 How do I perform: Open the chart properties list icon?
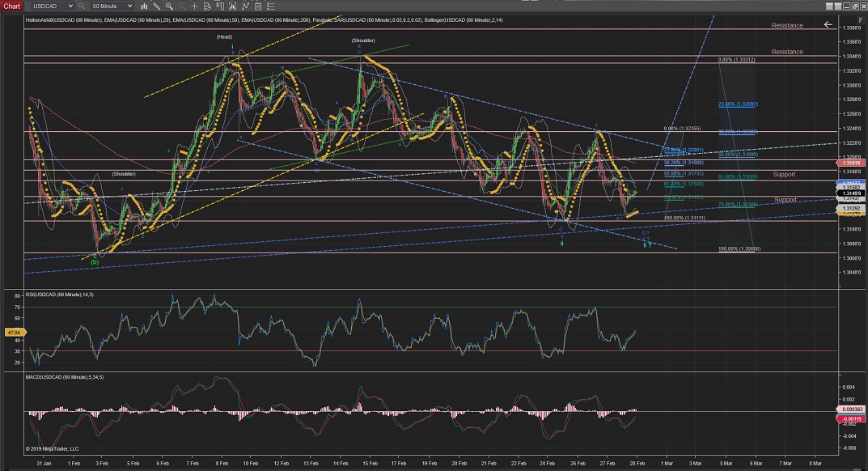271,6
